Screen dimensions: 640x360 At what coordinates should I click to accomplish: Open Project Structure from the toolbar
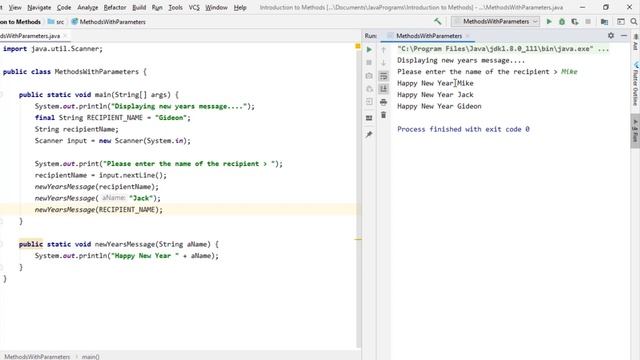(x=604, y=22)
